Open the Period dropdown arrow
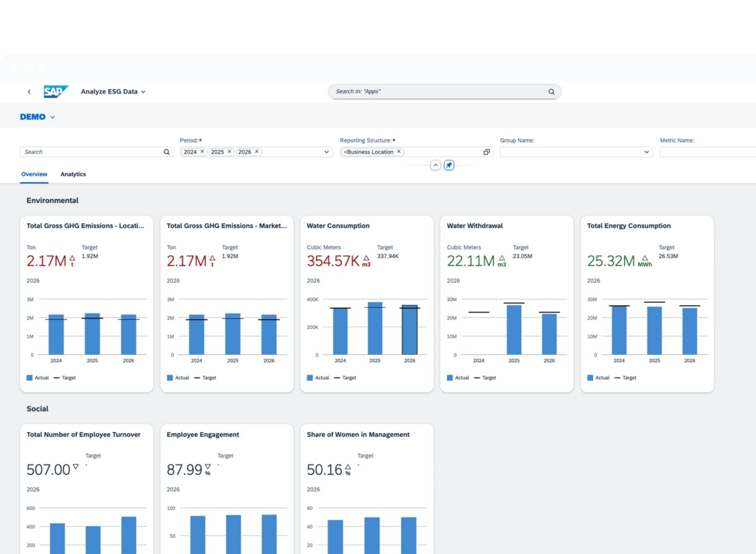 click(x=327, y=152)
